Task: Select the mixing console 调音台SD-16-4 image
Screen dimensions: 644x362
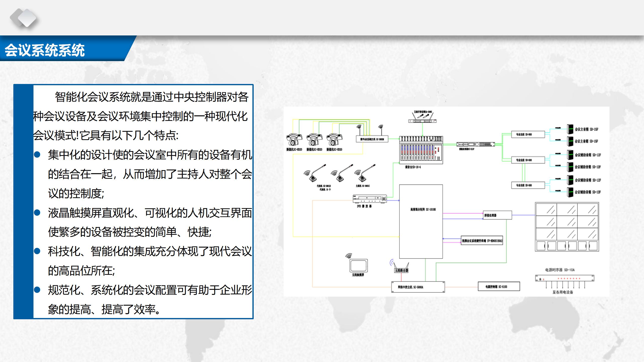Action: point(421,150)
